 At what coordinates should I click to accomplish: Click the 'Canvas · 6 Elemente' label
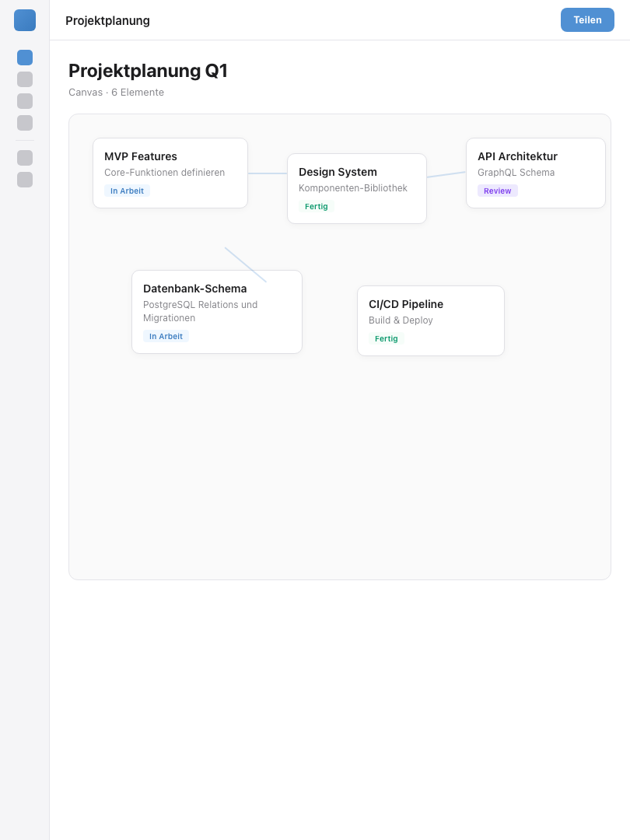tap(116, 92)
